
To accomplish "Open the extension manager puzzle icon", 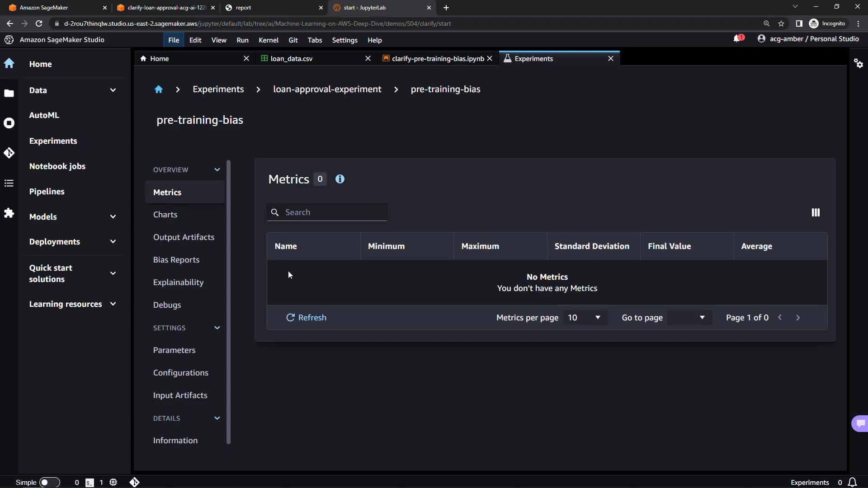I will click(9, 213).
